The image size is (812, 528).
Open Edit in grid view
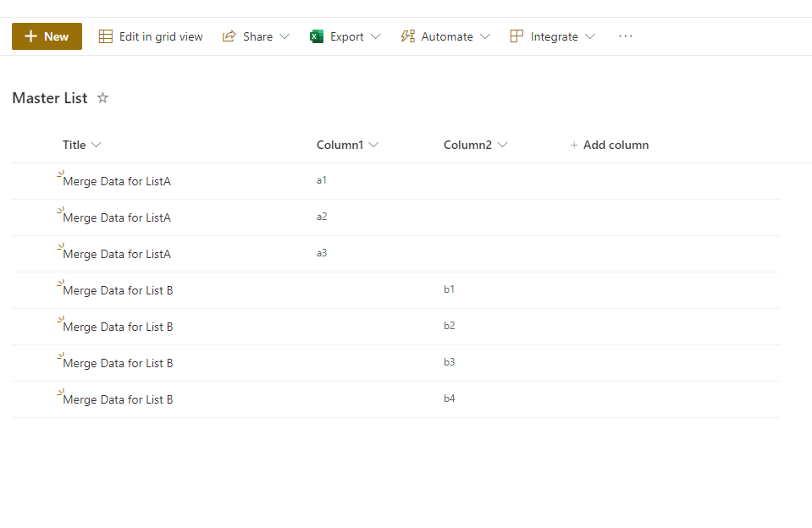click(151, 36)
